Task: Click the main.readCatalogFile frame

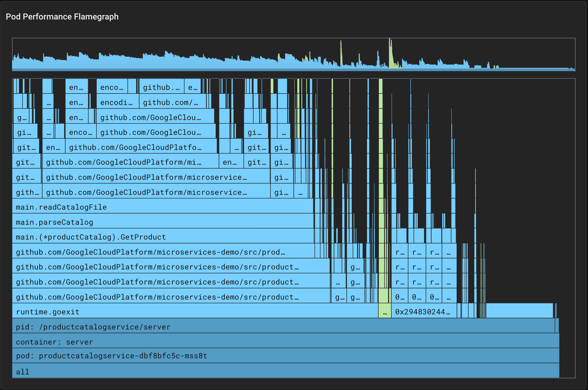Action: (x=162, y=207)
